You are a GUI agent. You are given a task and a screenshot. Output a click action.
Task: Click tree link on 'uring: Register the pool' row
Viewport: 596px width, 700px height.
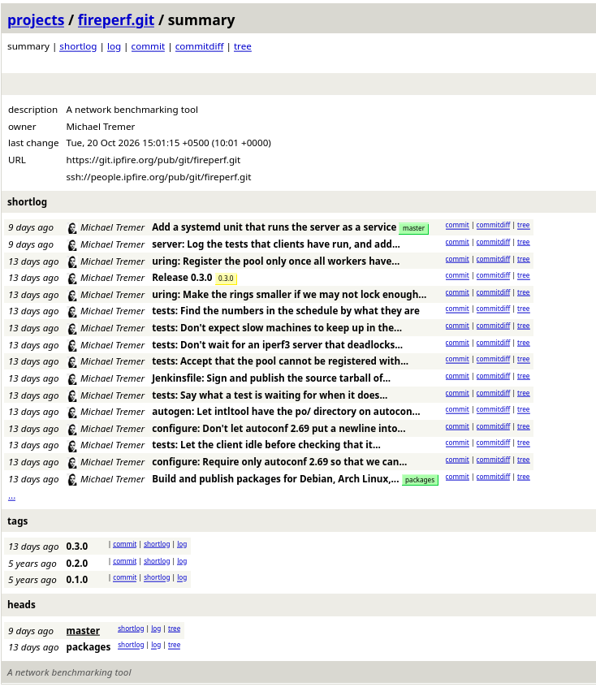click(523, 259)
